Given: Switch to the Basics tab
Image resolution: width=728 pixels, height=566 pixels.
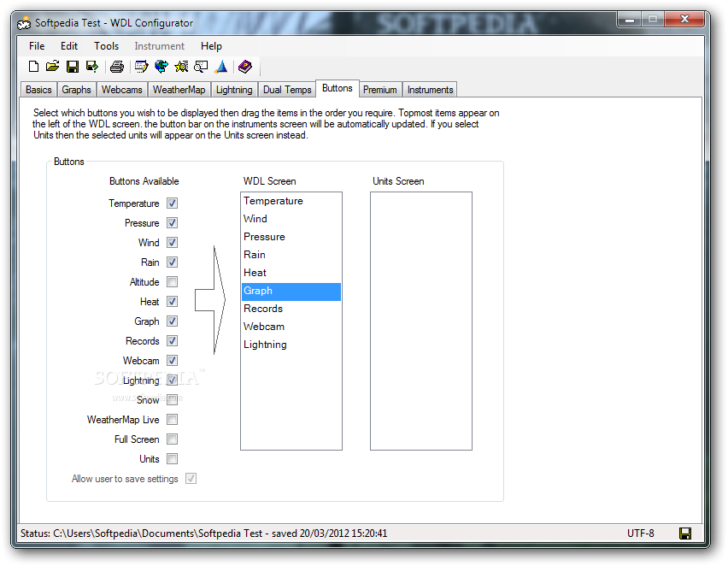Looking at the screenshot, I should coord(38,90).
